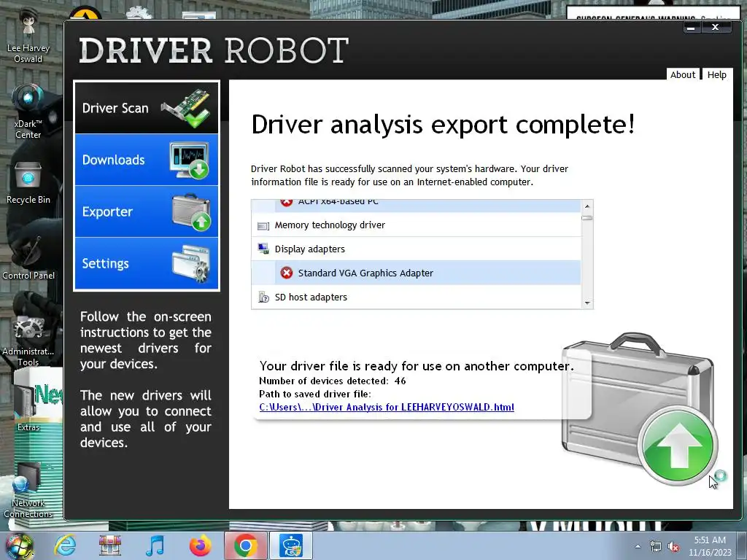Select the SD host adapters category
747x560 pixels.
416,297
